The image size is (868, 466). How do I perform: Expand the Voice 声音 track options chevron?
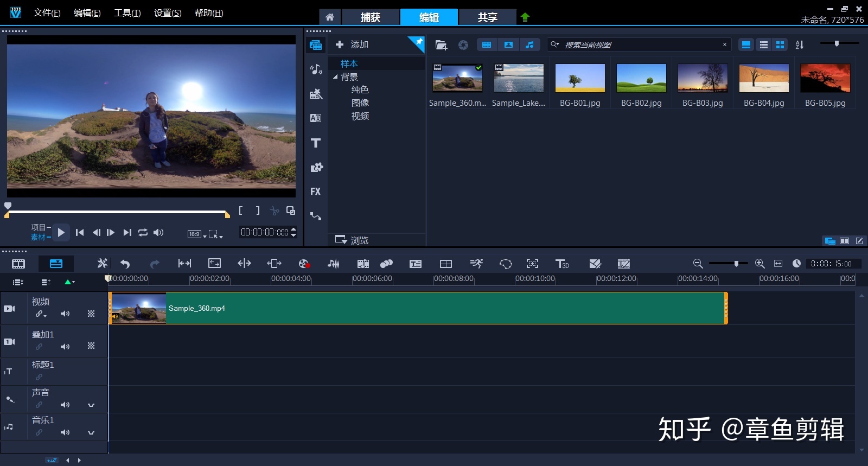coord(91,405)
